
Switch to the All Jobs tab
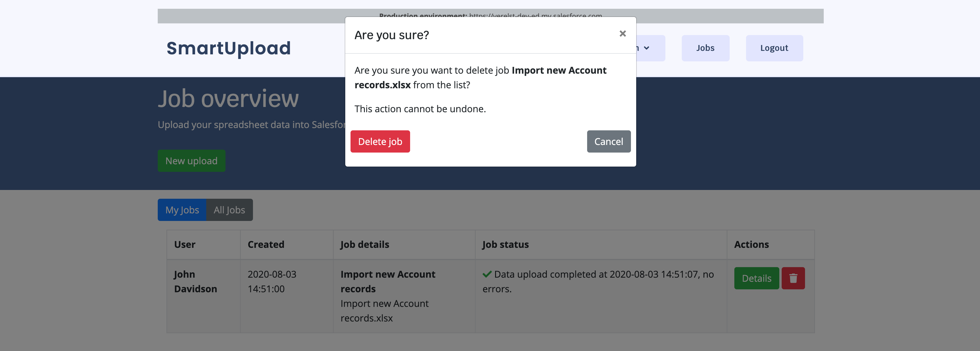(229, 210)
